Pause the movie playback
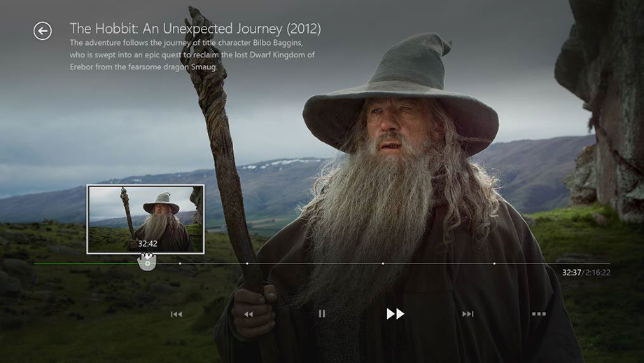 322,314
